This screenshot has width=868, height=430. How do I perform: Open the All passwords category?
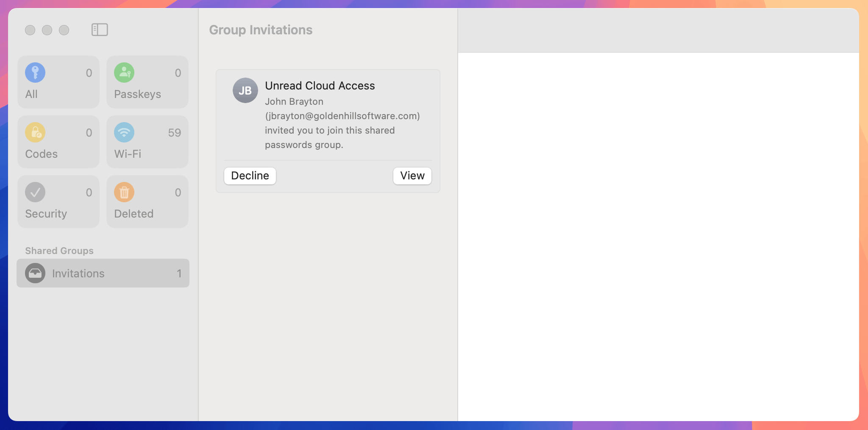(x=58, y=82)
